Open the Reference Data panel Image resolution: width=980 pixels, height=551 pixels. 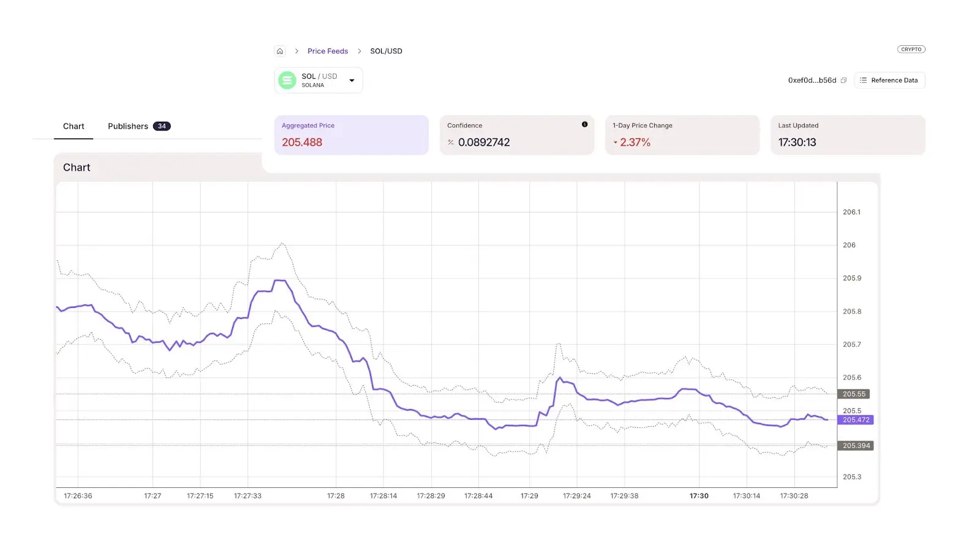pos(889,80)
